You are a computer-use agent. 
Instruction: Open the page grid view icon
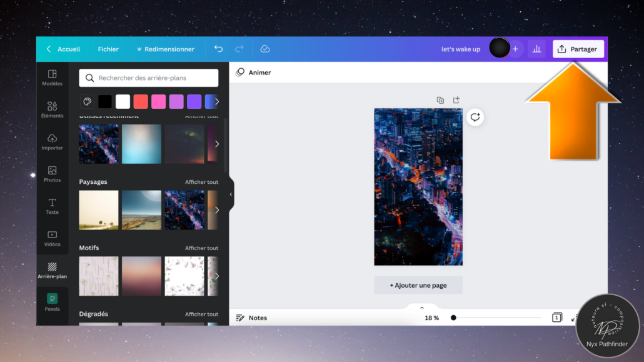click(x=557, y=318)
